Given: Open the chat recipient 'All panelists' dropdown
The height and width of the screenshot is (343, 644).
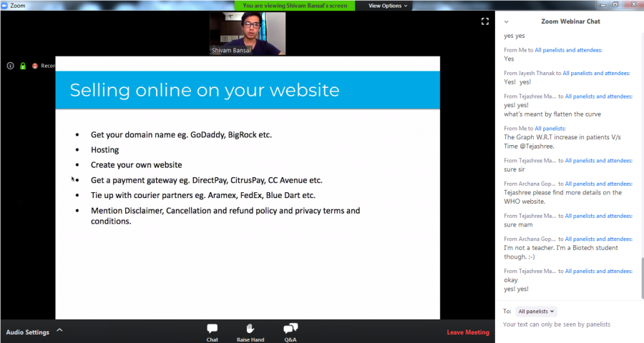Looking at the screenshot, I should tap(537, 312).
